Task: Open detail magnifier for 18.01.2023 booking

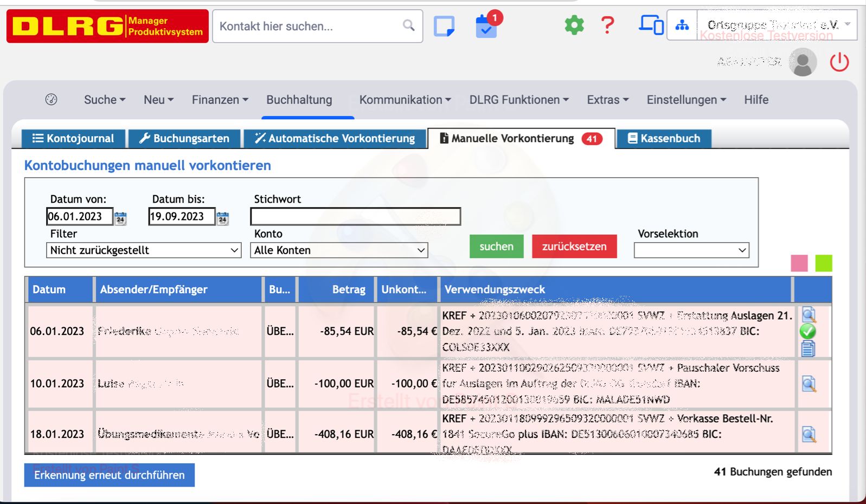Action: 809,434
